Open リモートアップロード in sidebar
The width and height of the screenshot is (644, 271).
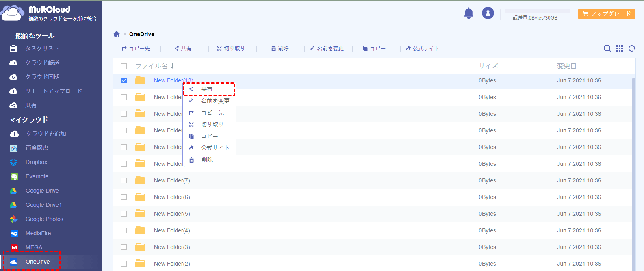[54, 91]
